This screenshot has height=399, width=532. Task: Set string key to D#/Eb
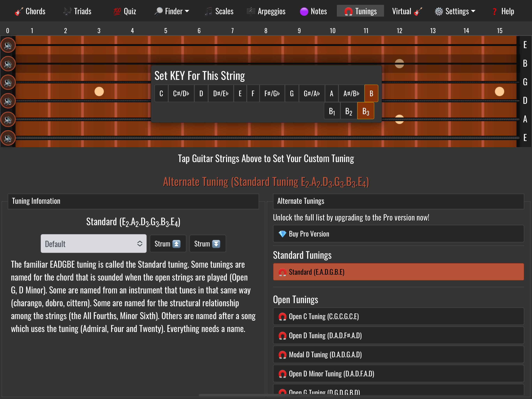pos(221,93)
